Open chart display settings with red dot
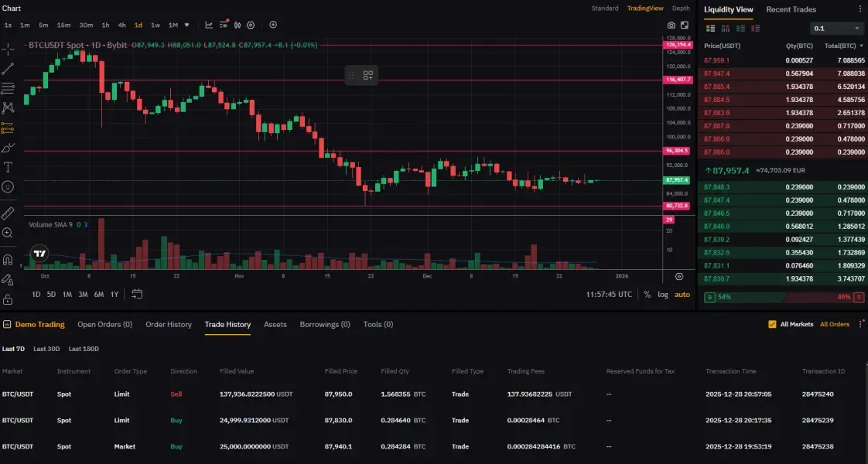 tap(224, 24)
